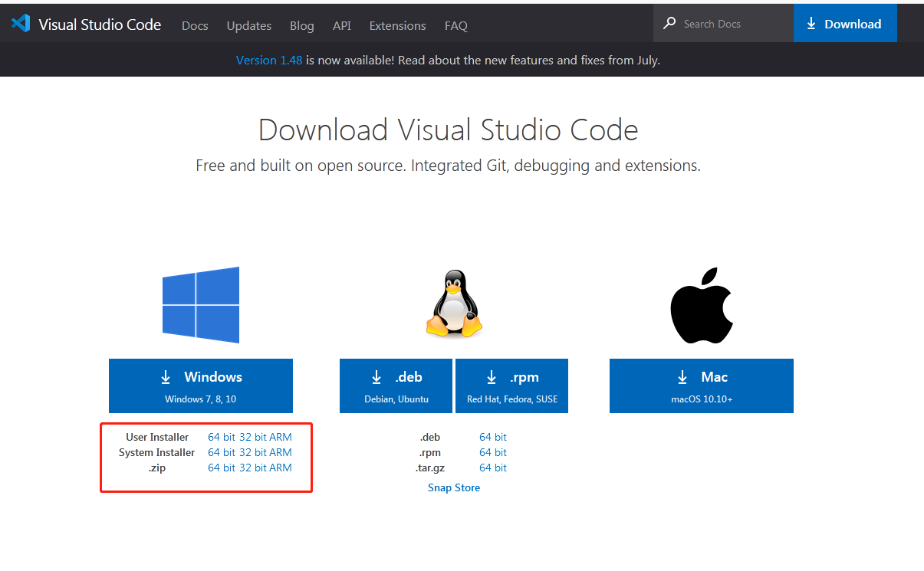Click the .tar.gz label
Screen dimensions: 924x571
(x=430, y=468)
